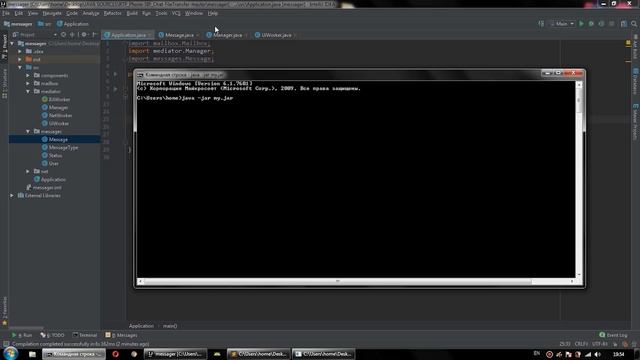Expand the out folder
This screenshot has height=360, width=640.
pos(20,60)
